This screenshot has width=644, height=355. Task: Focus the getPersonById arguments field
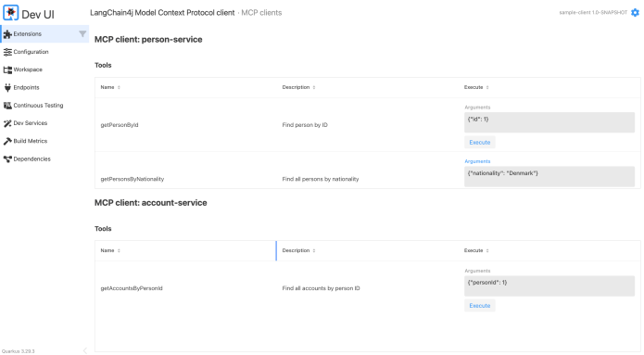click(x=549, y=122)
